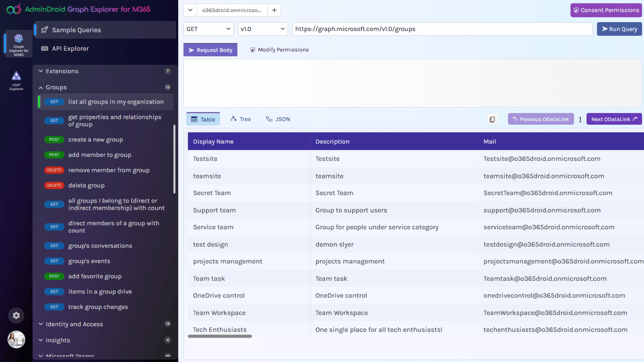Switch to Tree view
Viewport: 644px width, 362px height.
tap(240, 119)
